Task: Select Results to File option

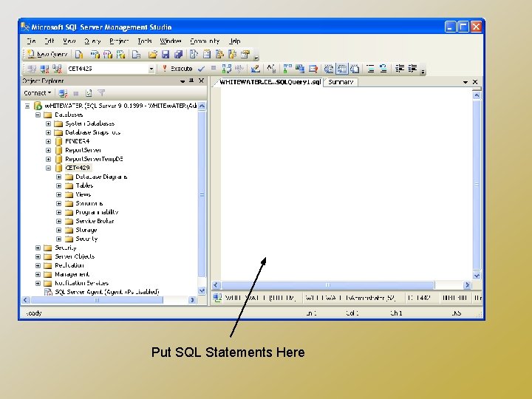Action: tap(355, 69)
